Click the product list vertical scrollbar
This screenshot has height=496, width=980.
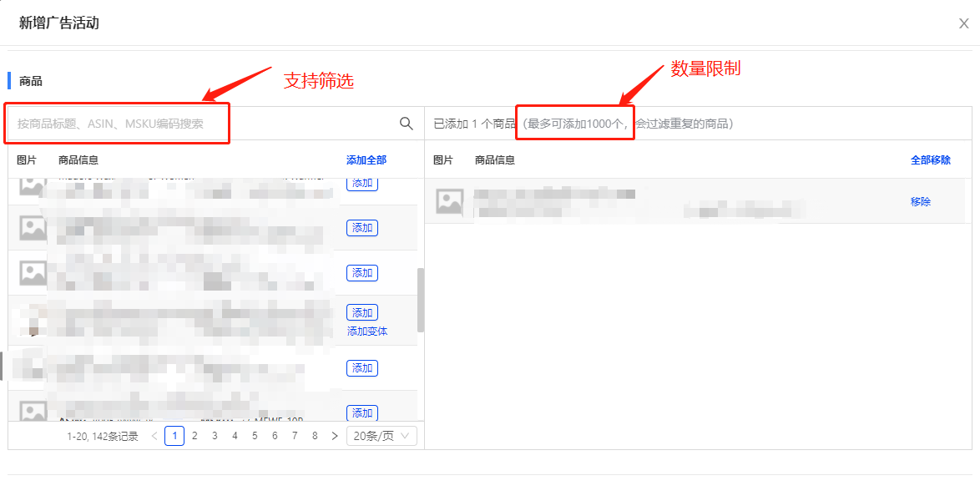421,301
